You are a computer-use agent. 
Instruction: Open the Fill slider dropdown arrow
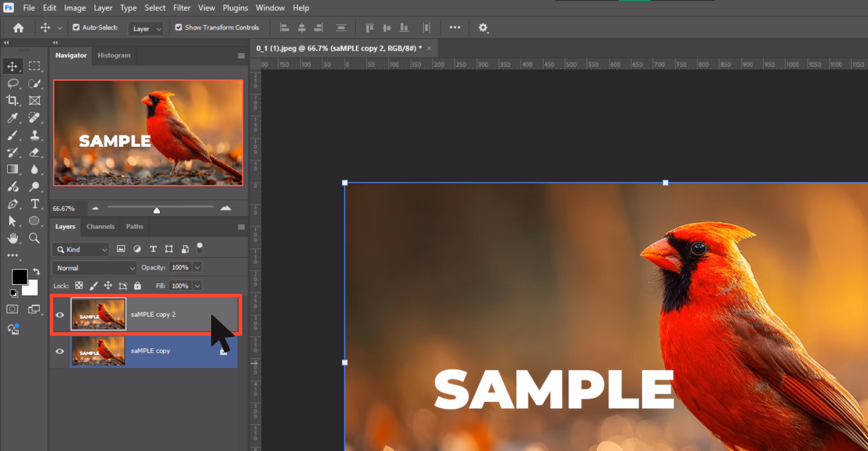pyautogui.click(x=197, y=286)
